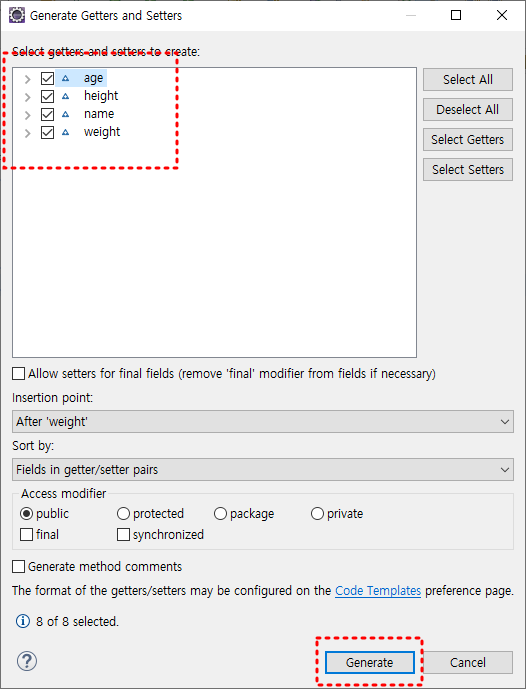Click the Select All button
526x689 pixels.
pyautogui.click(x=468, y=80)
